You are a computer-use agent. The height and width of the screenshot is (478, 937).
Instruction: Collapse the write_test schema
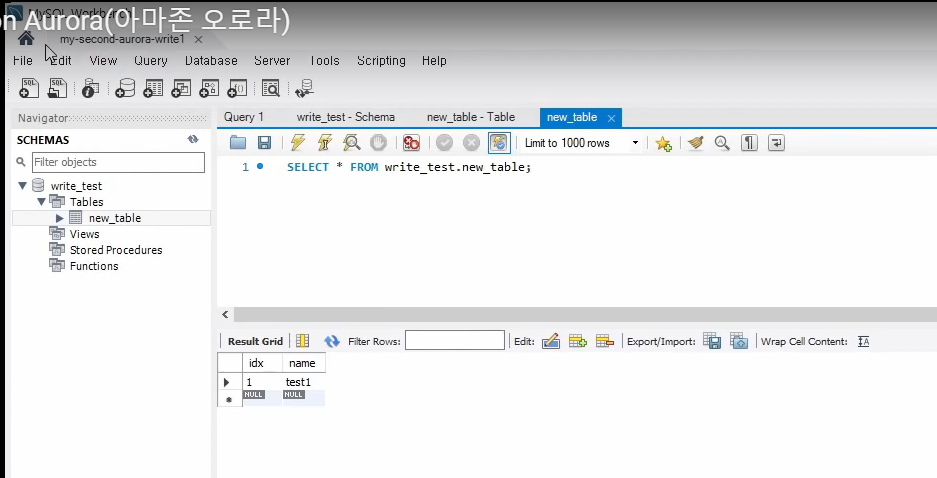(22, 186)
